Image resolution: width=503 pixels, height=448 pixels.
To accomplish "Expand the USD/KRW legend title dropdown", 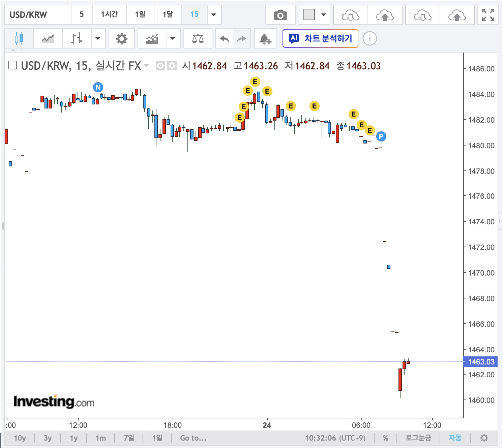I will point(146,65).
